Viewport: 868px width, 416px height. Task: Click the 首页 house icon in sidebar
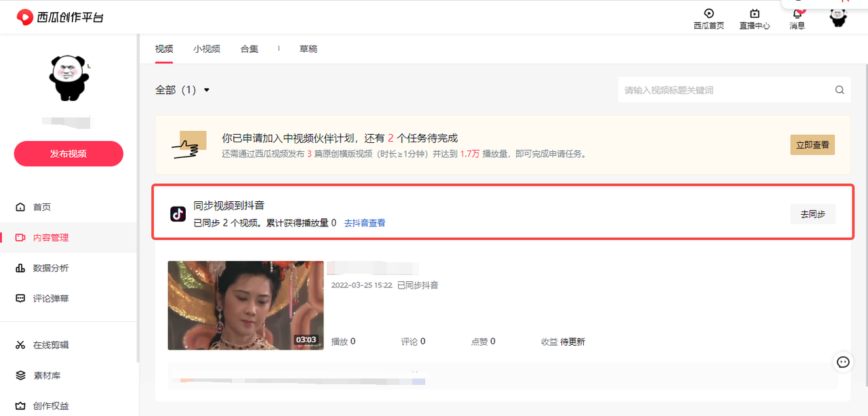pyautogui.click(x=20, y=207)
